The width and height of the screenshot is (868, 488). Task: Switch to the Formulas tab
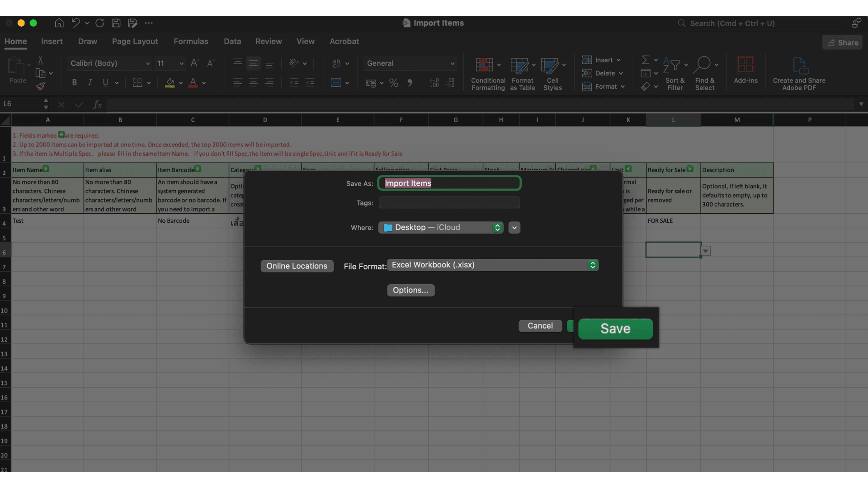191,42
